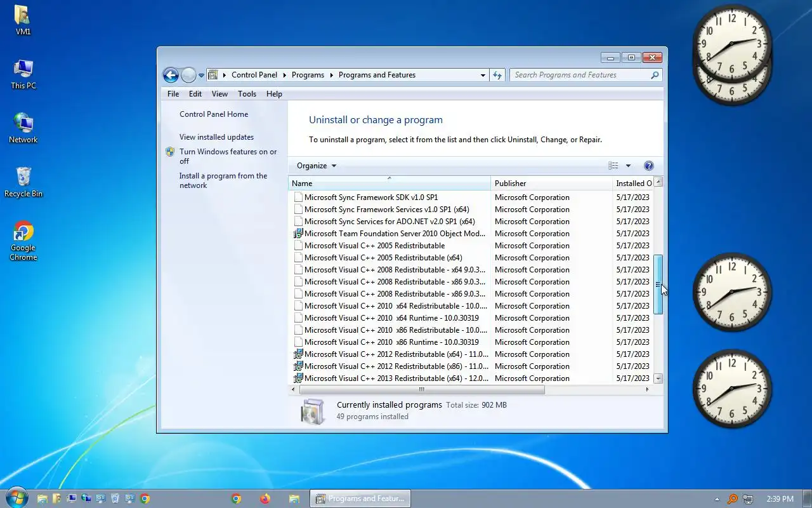Image resolution: width=812 pixels, height=508 pixels.
Task: Select Programs breadcrumb in address bar
Action: click(308, 75)
